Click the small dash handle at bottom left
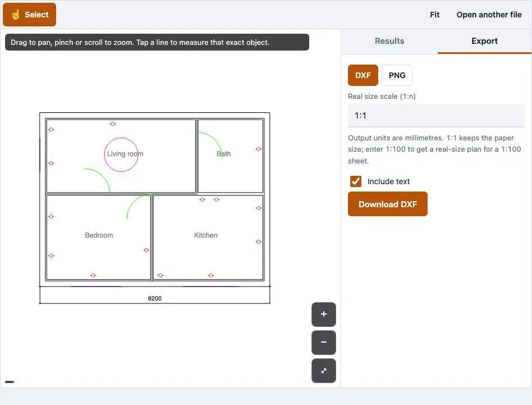532x405 pixels. (10, 382)
